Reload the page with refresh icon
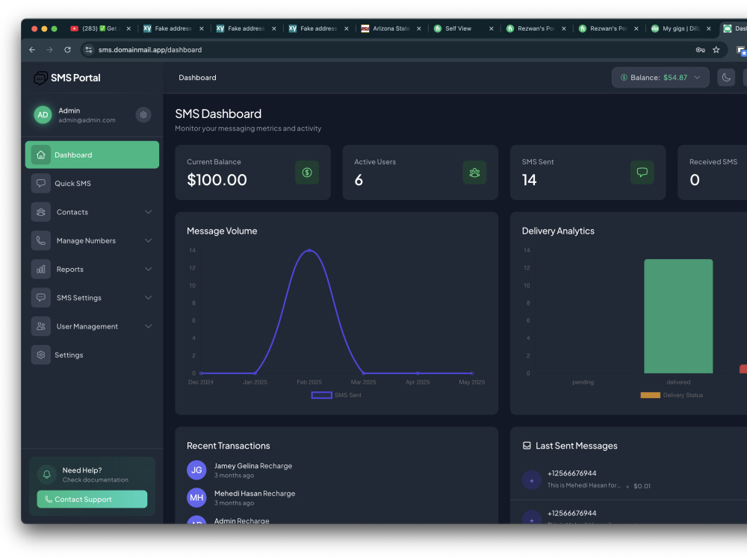747x560 pixels. pos(68,49)
